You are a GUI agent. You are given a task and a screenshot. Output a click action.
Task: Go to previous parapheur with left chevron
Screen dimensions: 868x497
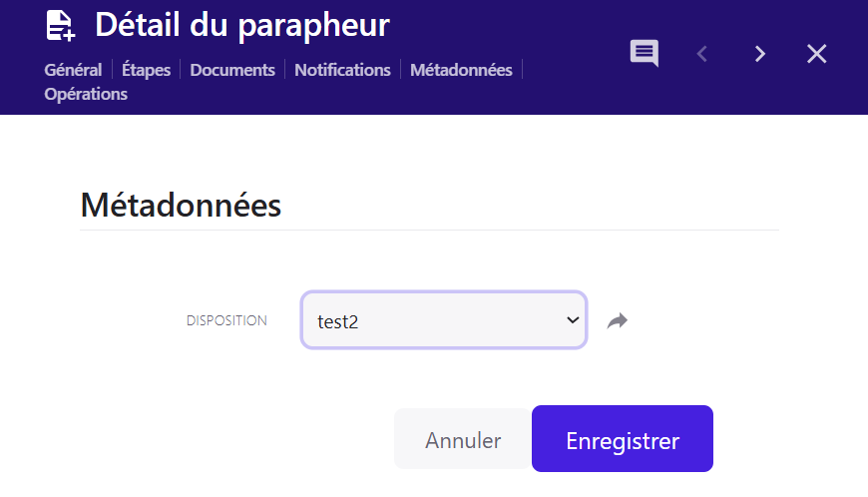(702, 54)
